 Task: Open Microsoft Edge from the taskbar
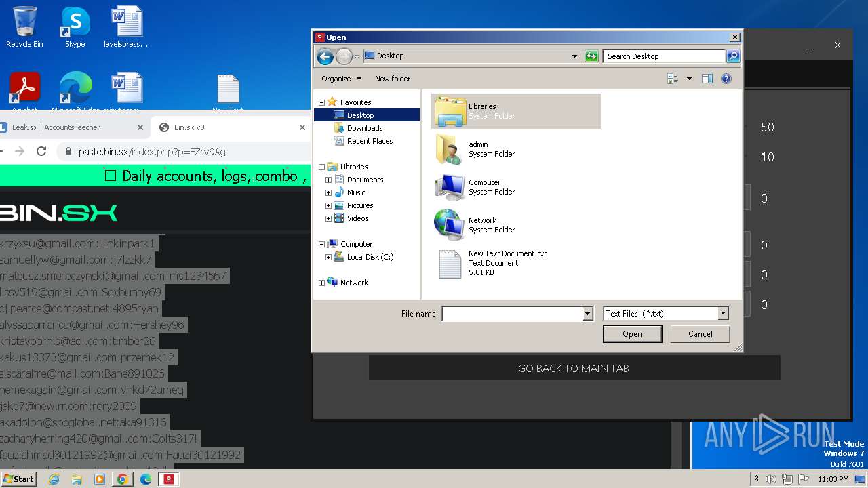pos(146,479)
